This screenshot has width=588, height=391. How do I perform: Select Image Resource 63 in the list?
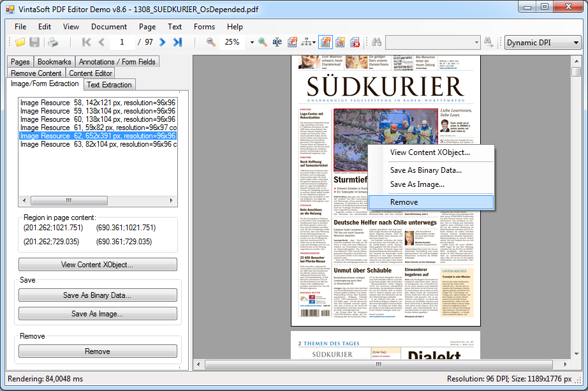(98, 144)
